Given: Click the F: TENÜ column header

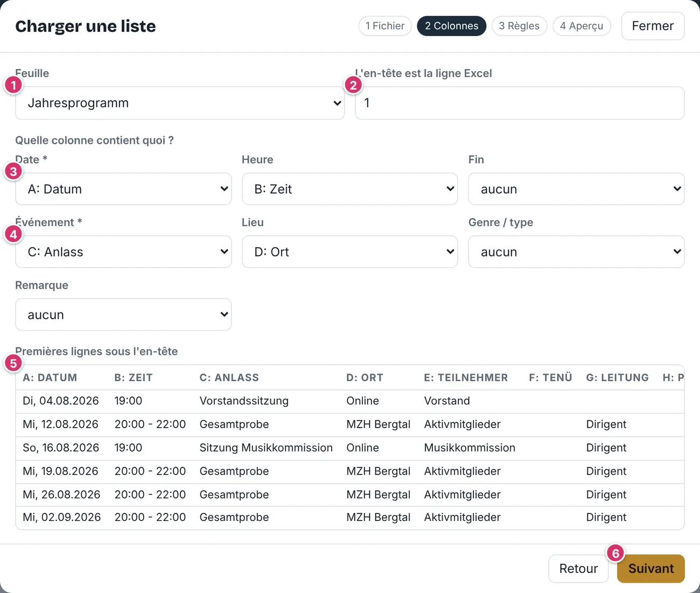Looking at the screenshot, I should [550, 378].
